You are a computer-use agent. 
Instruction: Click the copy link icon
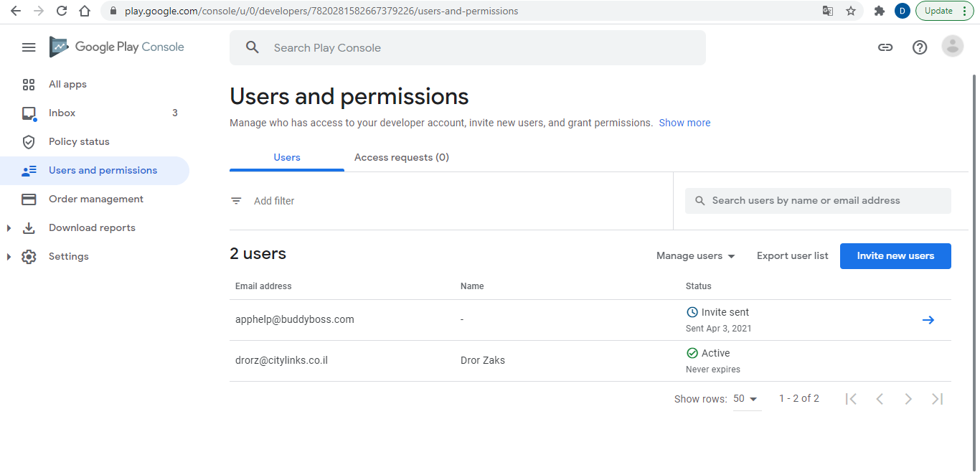[885, 47]
